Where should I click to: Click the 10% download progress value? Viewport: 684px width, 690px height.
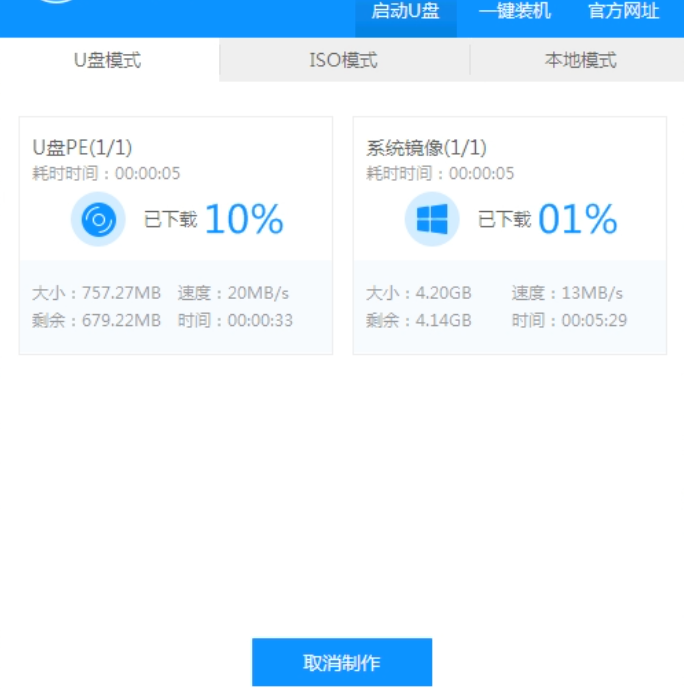pyautogui.click(x=244, y=219)
